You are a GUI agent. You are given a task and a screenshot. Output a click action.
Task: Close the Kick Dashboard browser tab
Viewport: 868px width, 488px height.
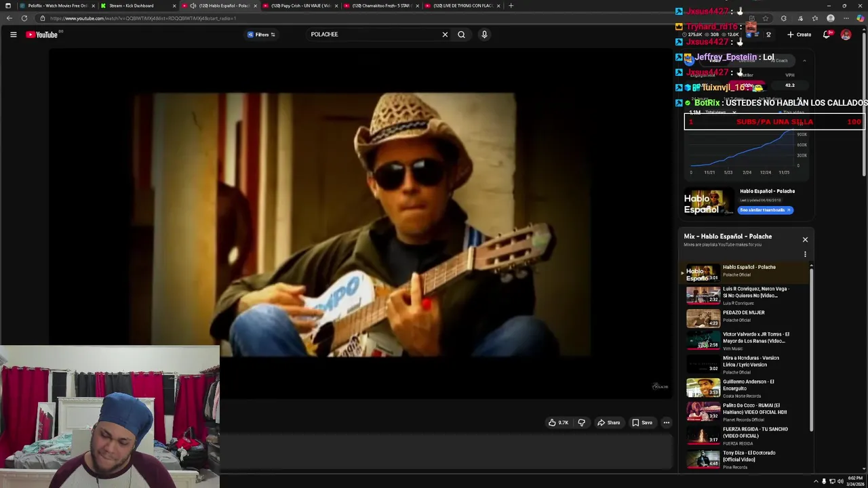coord(174,5)
